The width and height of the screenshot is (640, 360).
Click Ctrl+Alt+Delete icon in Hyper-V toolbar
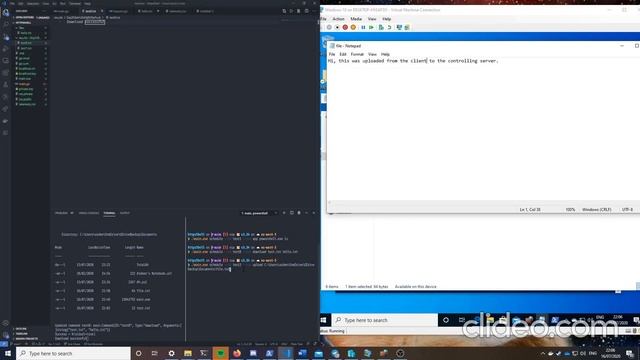point(329,27)
